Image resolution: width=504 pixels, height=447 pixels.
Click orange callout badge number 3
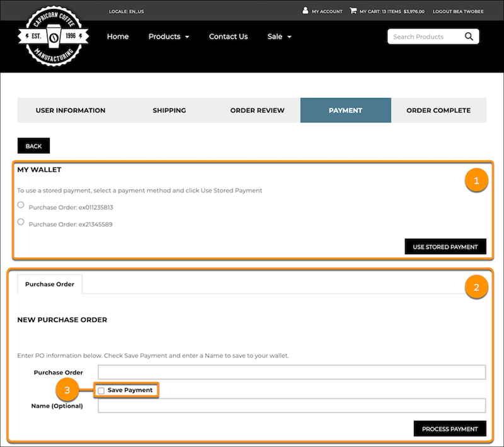pyautogui.click(x=67, y=390)
